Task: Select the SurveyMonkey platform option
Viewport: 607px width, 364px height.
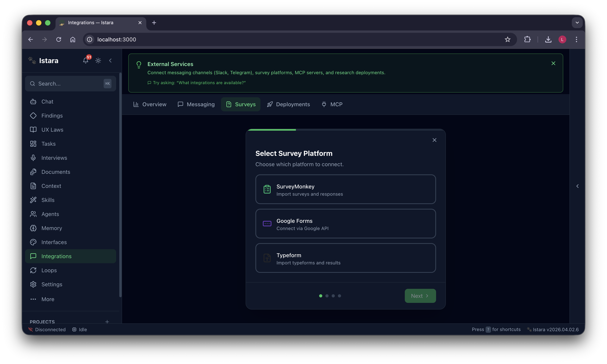Action: [x=346, y=189]
